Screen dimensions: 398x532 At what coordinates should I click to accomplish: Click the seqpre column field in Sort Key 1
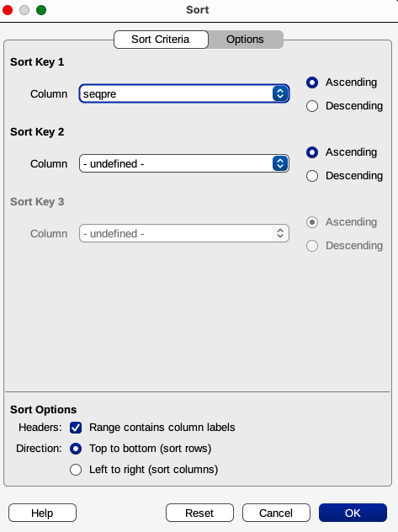[184, 93]
